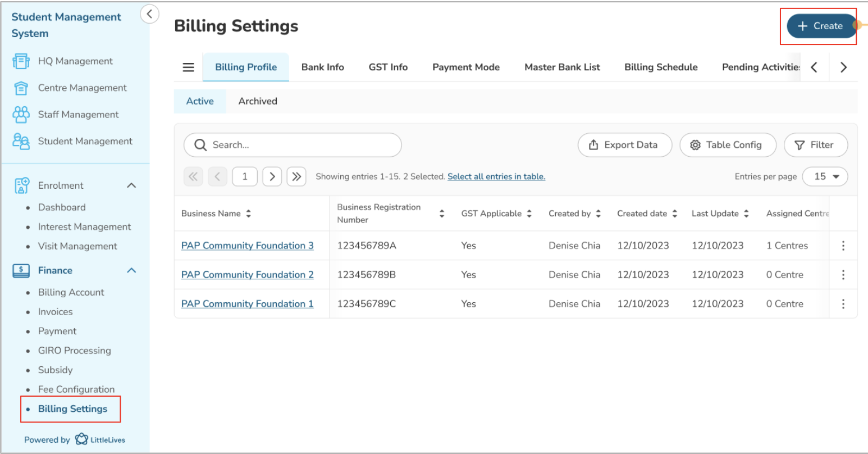Switch to the Bank Info tab

click(322, 67)
